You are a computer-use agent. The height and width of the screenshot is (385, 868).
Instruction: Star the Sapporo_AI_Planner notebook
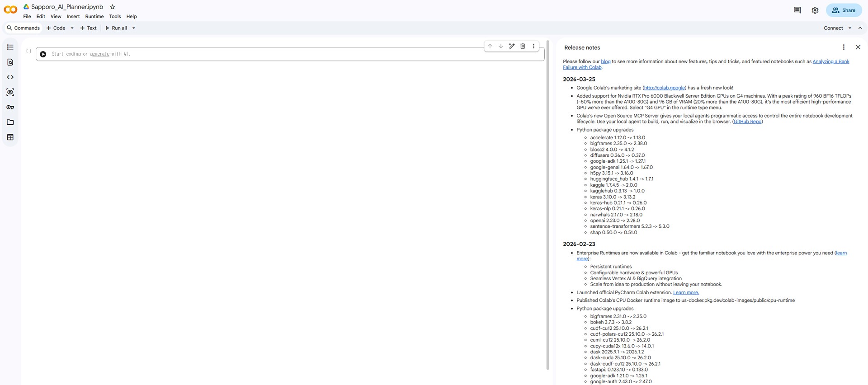(113, 7)
